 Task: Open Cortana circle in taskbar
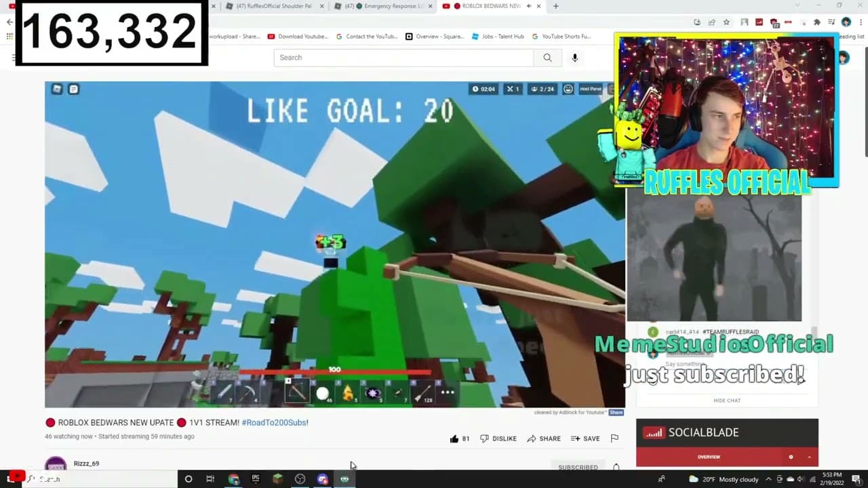pos(189,479)
